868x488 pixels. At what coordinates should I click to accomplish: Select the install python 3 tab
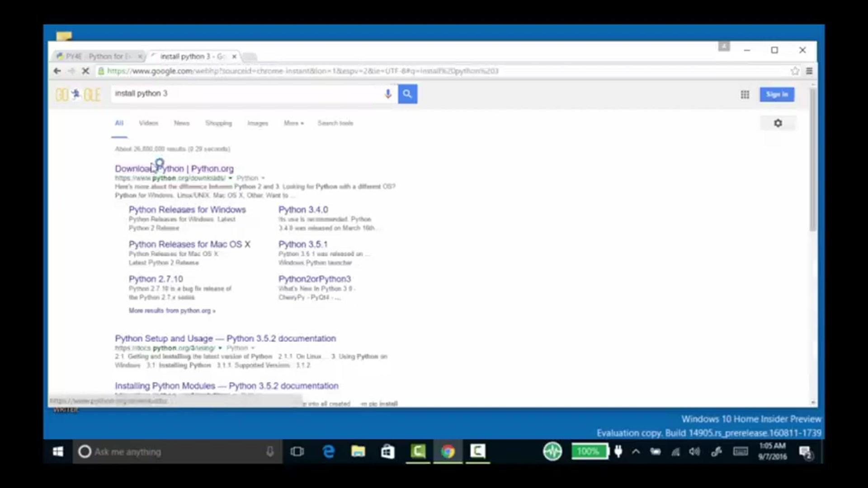point(193,56)
